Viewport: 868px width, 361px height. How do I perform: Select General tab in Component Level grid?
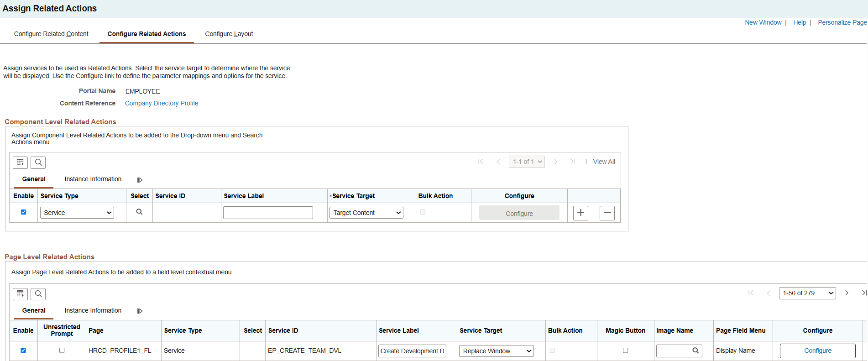point(34,179)
